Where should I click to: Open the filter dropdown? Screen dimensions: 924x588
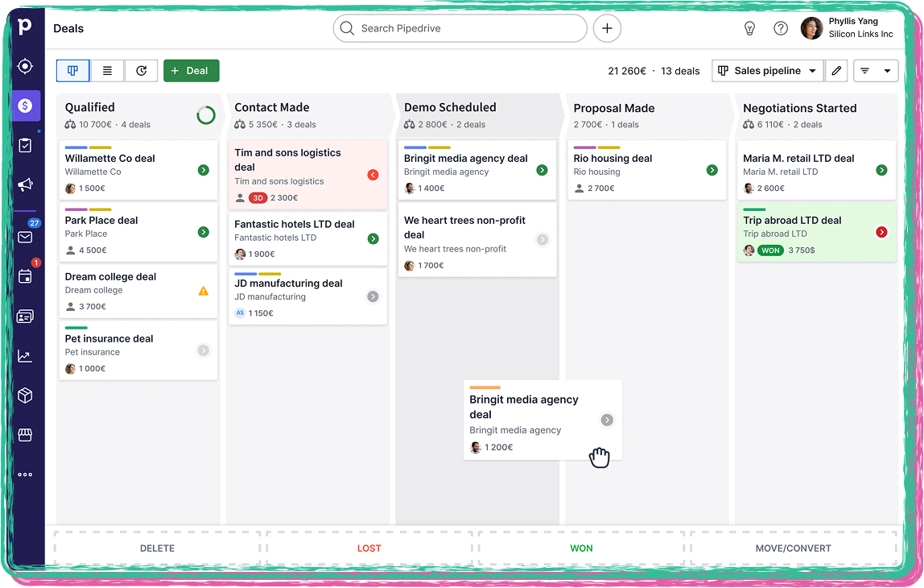[x=876, y=71]
